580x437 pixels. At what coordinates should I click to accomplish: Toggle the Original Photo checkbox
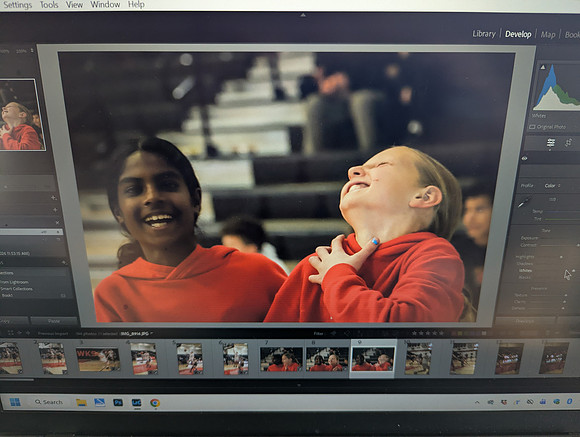[532, 127]
